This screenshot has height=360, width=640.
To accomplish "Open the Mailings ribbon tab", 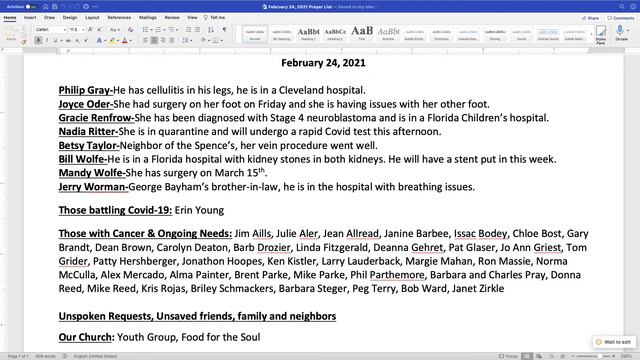I will pyautogui.click(x=148, y=18).
